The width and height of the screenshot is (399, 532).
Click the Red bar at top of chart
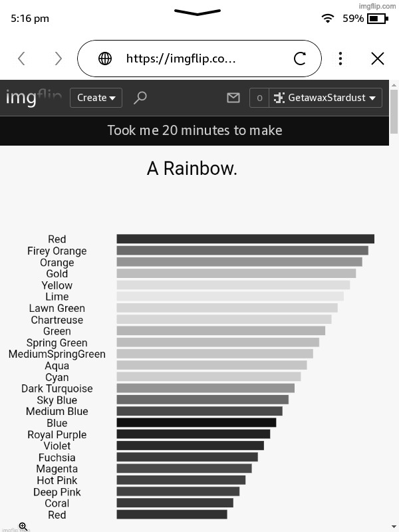tap(245, 239)
